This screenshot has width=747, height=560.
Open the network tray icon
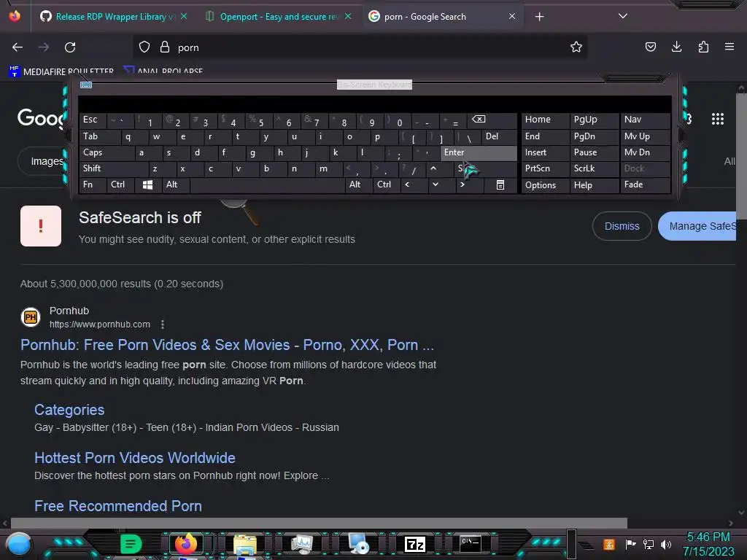pyautogui.click(x=649, y=544)
